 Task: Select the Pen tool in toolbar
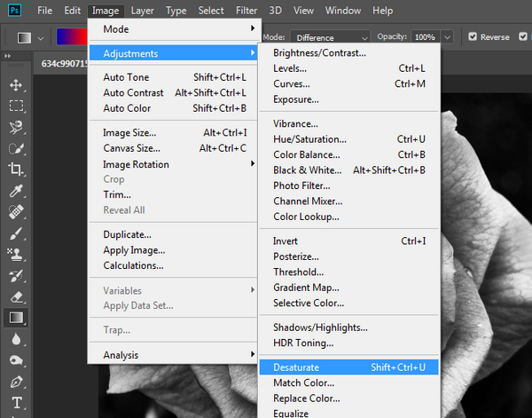[16, 382]
